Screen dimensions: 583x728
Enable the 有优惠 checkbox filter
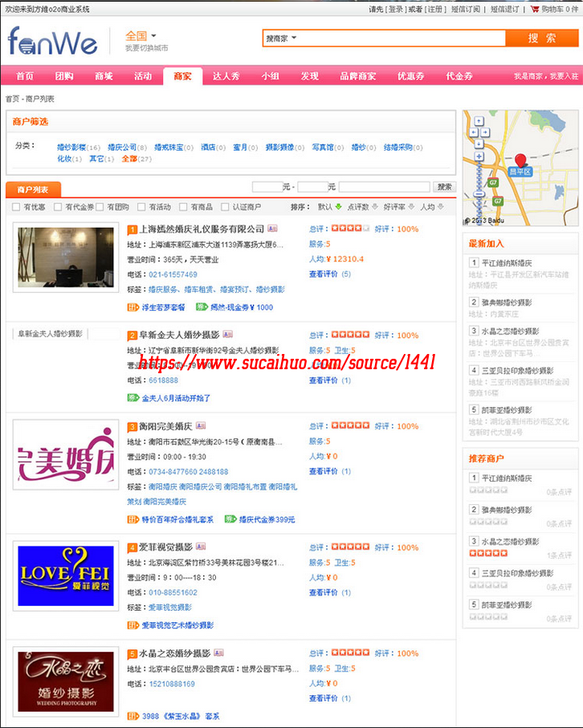click(x=16, y=207)
